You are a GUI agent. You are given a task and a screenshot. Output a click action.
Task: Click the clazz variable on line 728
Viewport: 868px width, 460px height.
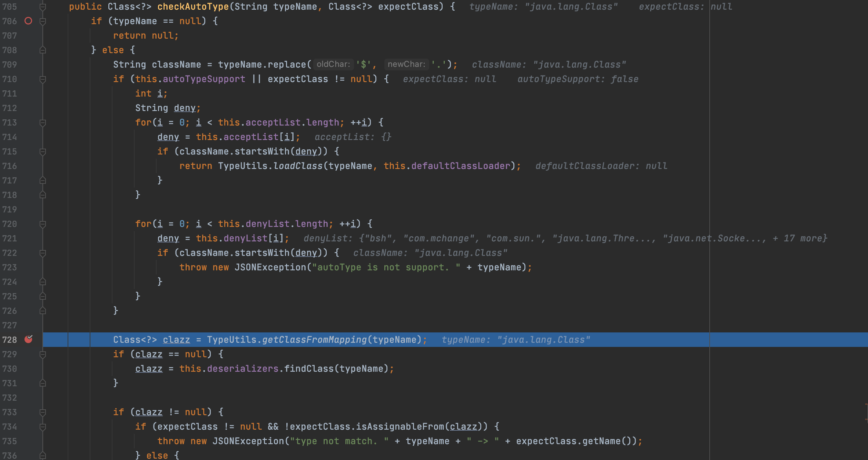coord(176,340)
